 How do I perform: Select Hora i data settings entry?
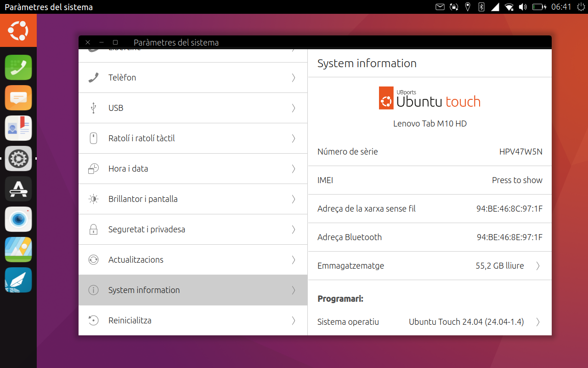[x=193, y=168]
